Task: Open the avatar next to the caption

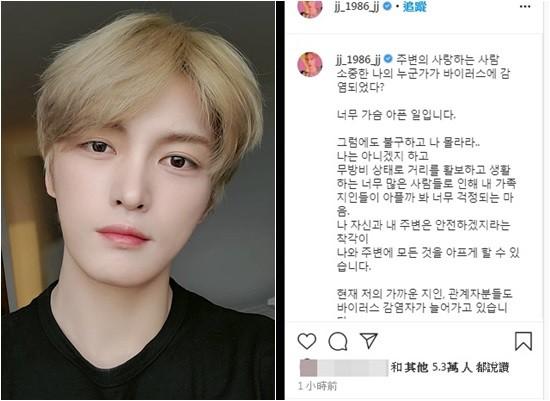Action: [x=310, y=65]
